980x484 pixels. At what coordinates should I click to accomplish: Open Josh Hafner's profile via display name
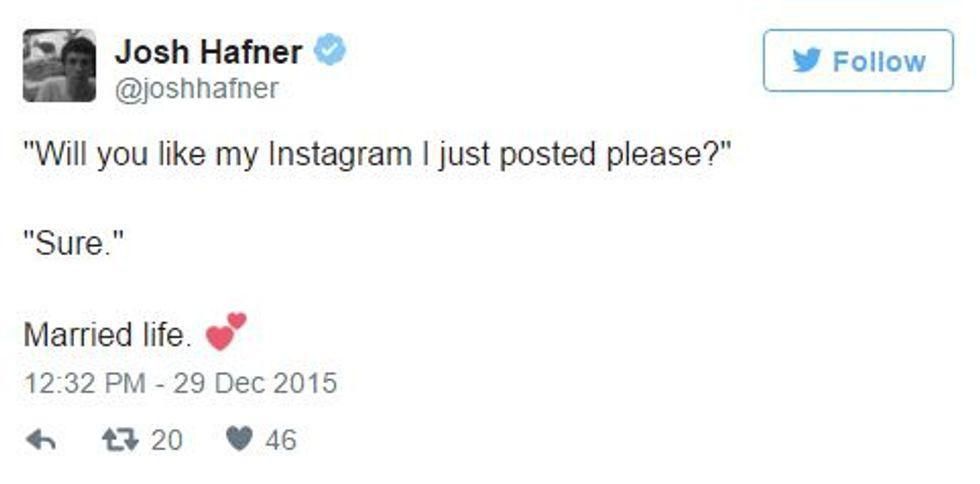(x=208, y=51)
